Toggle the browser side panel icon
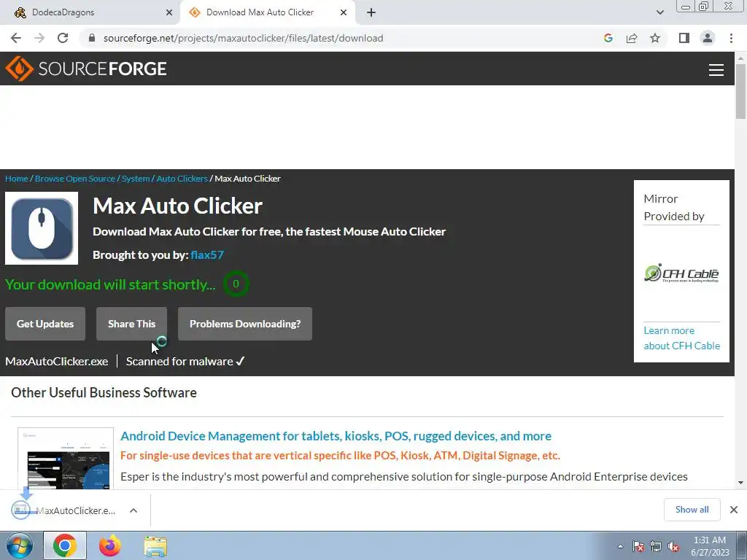The height and width of the screenshot is (560, 747). point(684,38)
